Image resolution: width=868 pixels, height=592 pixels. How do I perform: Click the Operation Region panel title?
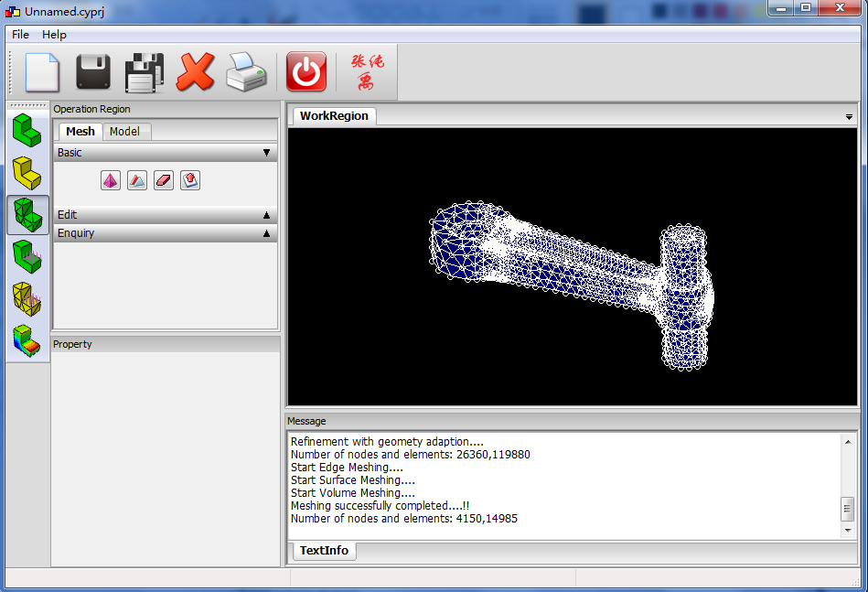[x=91, y=109]
